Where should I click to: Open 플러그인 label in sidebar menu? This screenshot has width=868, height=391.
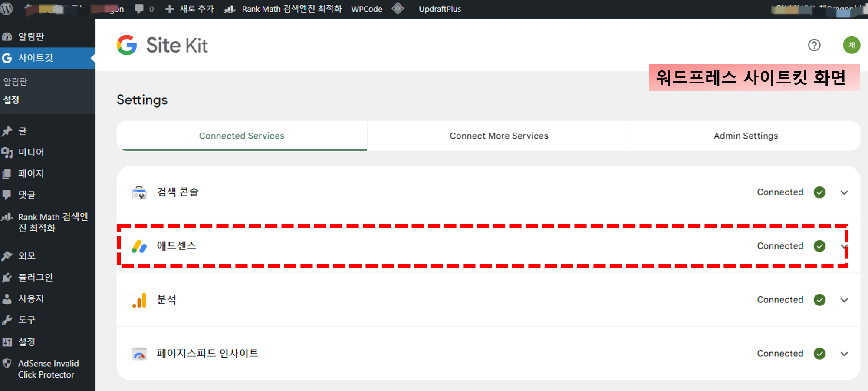(x=35, y=277)
